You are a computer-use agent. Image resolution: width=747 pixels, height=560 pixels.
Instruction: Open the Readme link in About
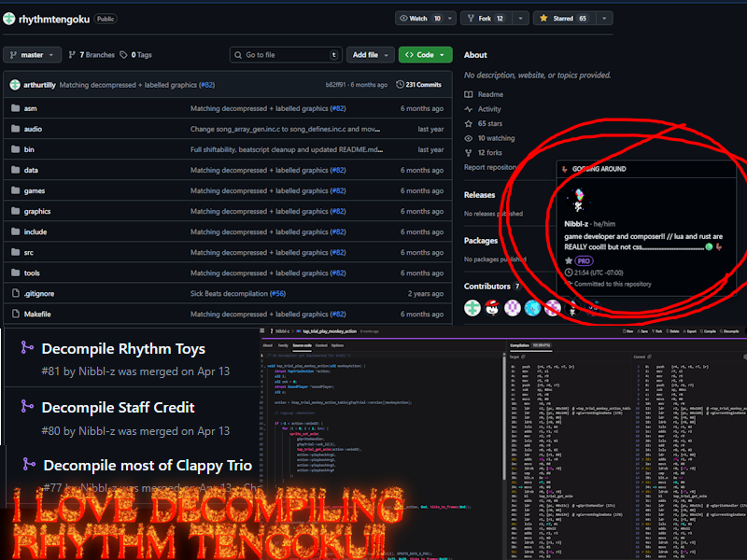pyautogui.click(x=490, y=94)
